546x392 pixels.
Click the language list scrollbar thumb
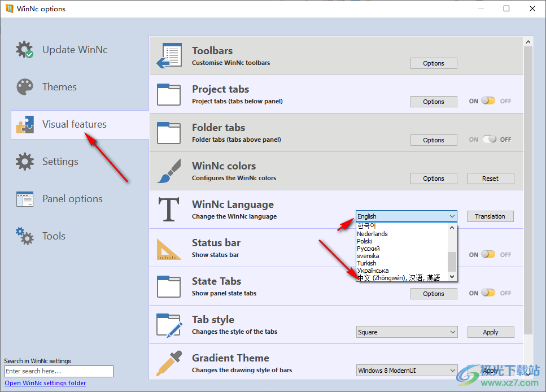452,262
